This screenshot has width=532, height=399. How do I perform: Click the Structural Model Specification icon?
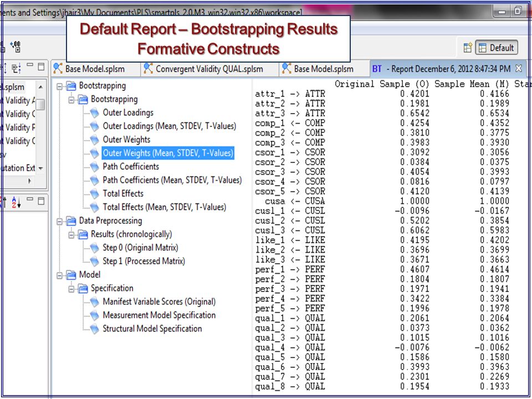[x=95, y=329]
